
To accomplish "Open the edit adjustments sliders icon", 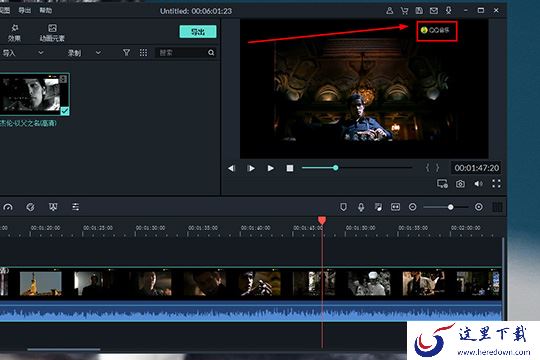I will (75, 207).
